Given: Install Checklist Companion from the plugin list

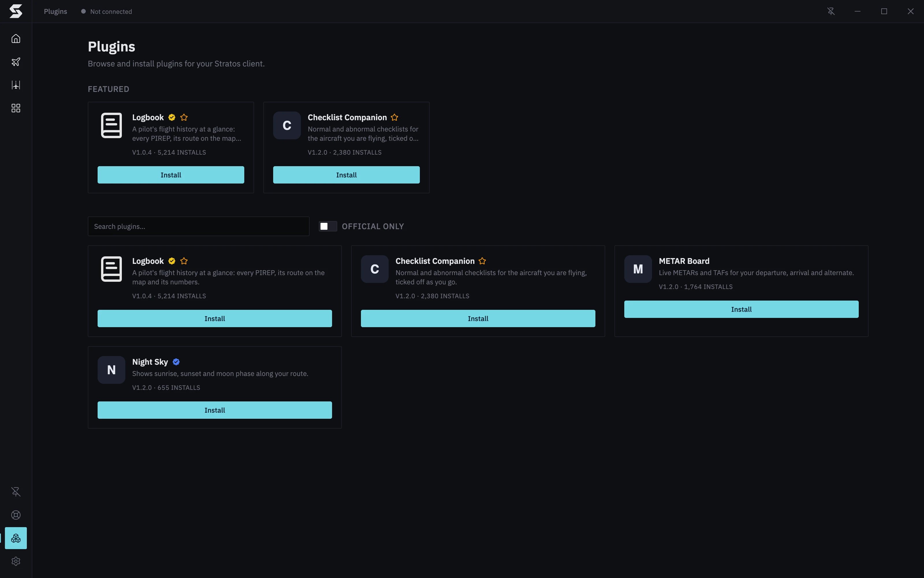Looking at the screenshot, I should [478, 318].
